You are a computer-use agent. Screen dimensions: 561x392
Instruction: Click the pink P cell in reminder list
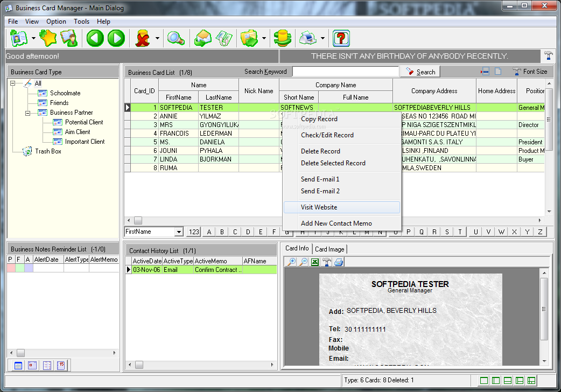[x=11, y=268]
